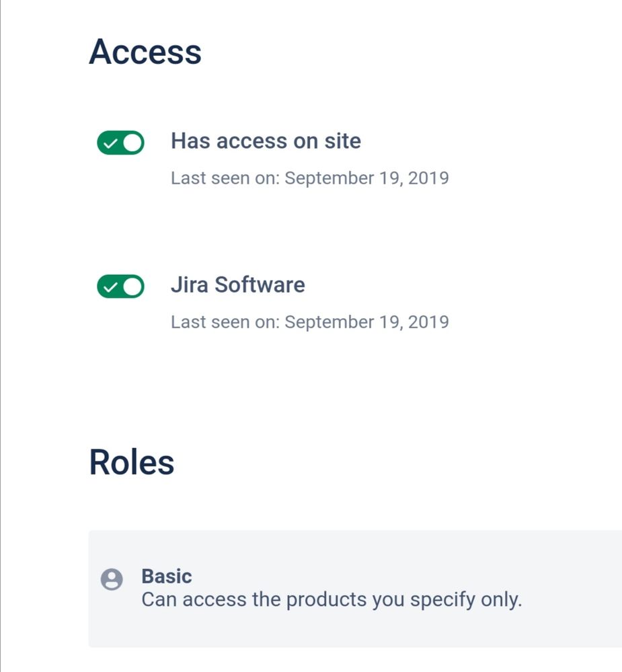
Task: Click the checkmark inside the Jira Software toggle
Action: pos(112,287)
